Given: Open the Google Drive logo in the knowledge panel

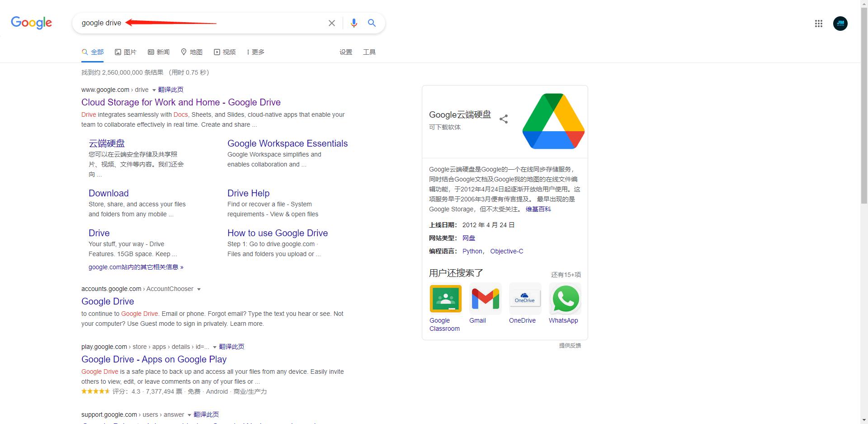Looking at the screenshot, I should click(553, 121).
